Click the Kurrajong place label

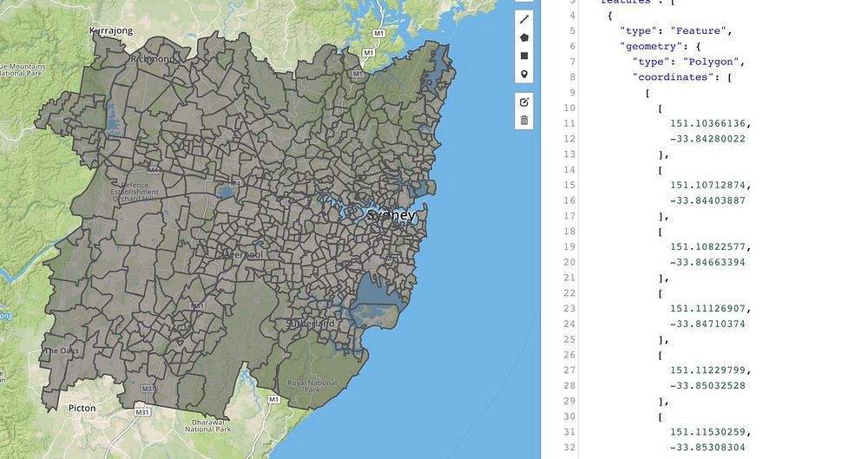(111, 30)
